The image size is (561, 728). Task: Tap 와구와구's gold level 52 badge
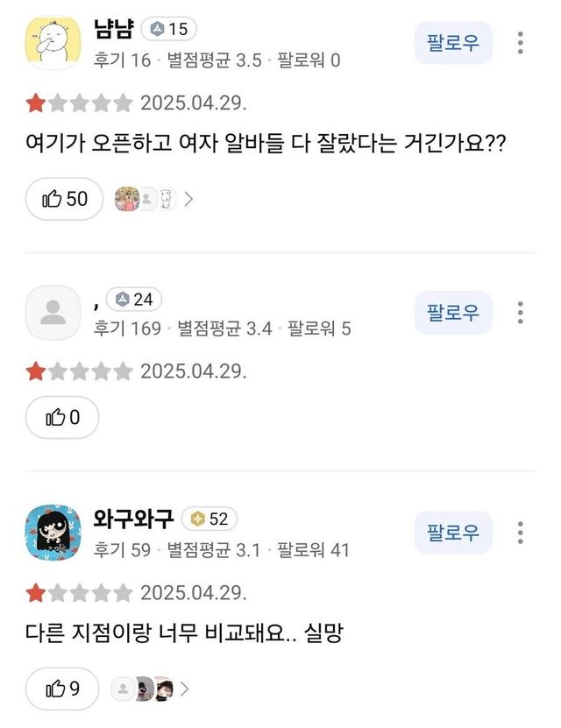(209, 519)
